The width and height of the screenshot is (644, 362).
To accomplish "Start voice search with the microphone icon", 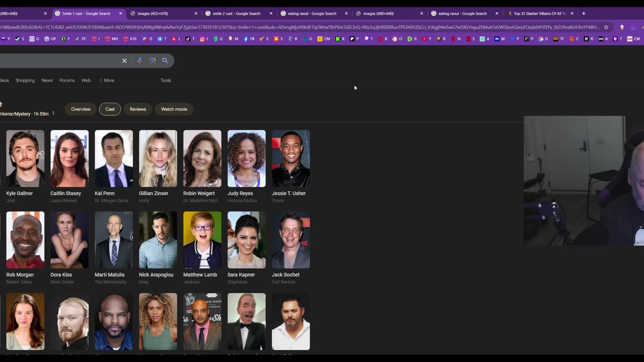I will (x=139, y=61).
